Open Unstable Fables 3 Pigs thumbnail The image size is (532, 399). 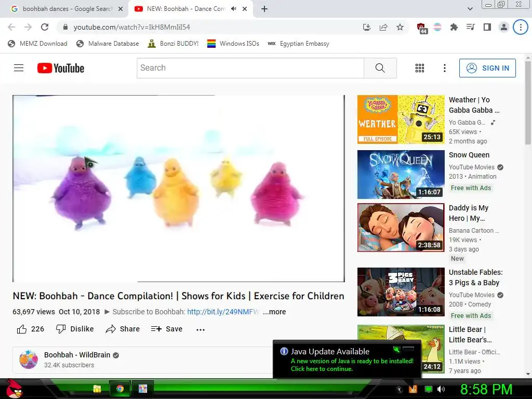click(401, 292)
